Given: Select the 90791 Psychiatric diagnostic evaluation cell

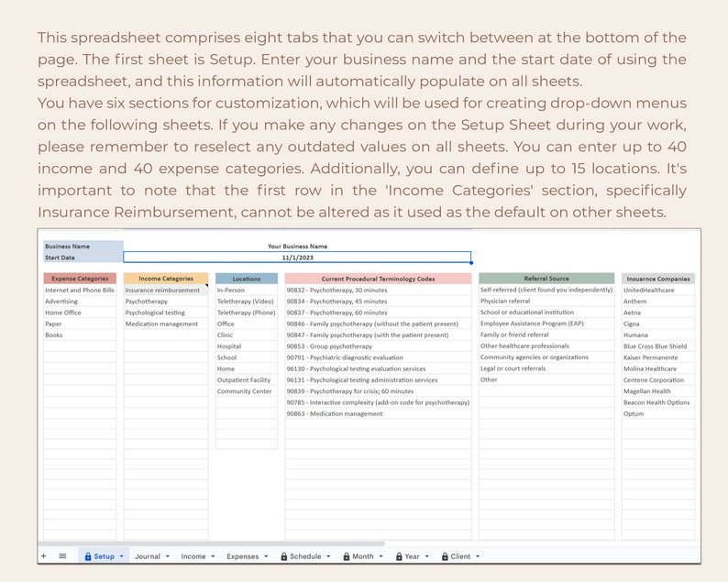Looking at the screenshot, I should tap(378, 357).
